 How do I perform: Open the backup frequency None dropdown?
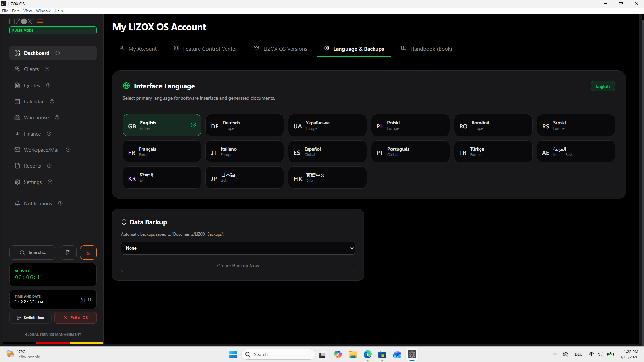pos(238,248)
